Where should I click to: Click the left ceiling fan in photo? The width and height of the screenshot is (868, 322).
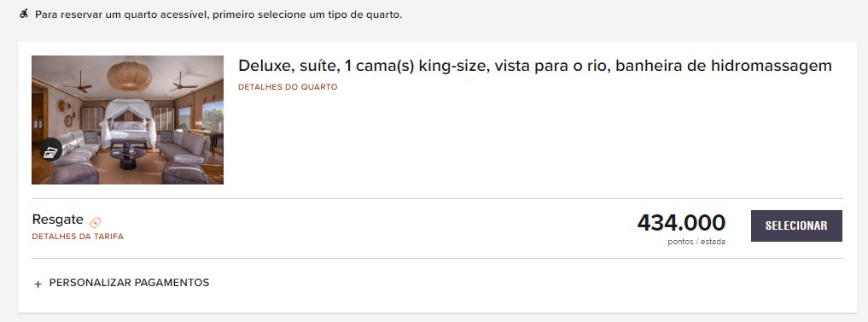coord(78,83)
